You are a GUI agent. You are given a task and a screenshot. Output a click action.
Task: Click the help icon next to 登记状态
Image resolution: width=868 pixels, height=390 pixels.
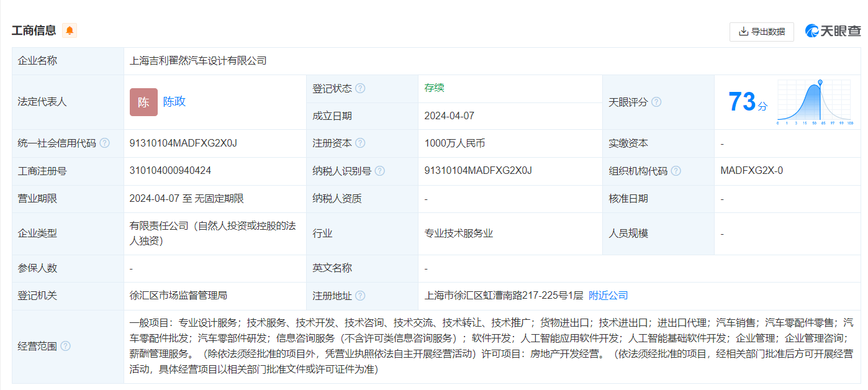360,89
